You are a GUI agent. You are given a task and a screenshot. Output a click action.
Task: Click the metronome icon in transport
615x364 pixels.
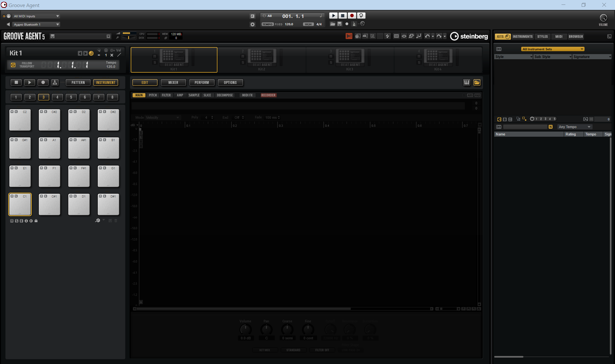[354, 24]
